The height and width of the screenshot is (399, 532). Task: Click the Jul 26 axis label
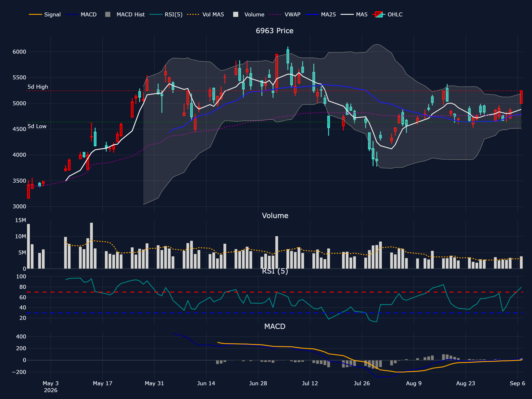point(362,383)
